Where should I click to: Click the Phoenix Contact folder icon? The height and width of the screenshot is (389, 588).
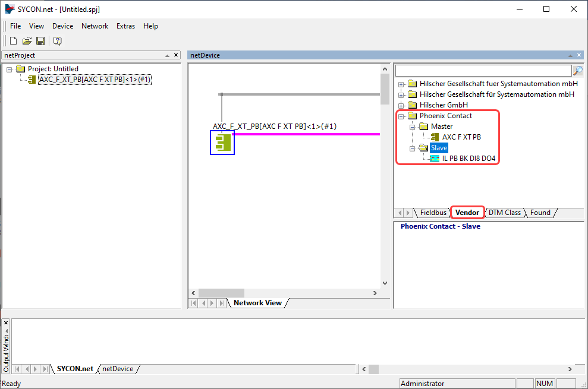tap(412, 116)
